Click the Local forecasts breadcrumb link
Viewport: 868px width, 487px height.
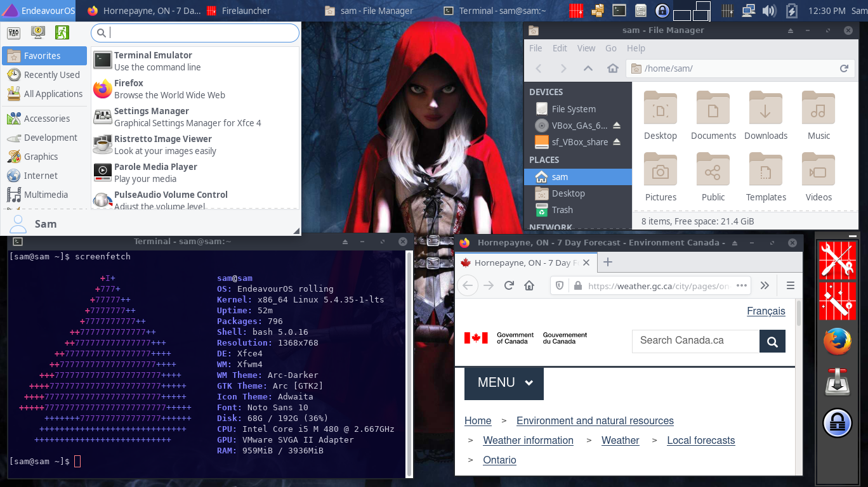[x=700, y=440]
